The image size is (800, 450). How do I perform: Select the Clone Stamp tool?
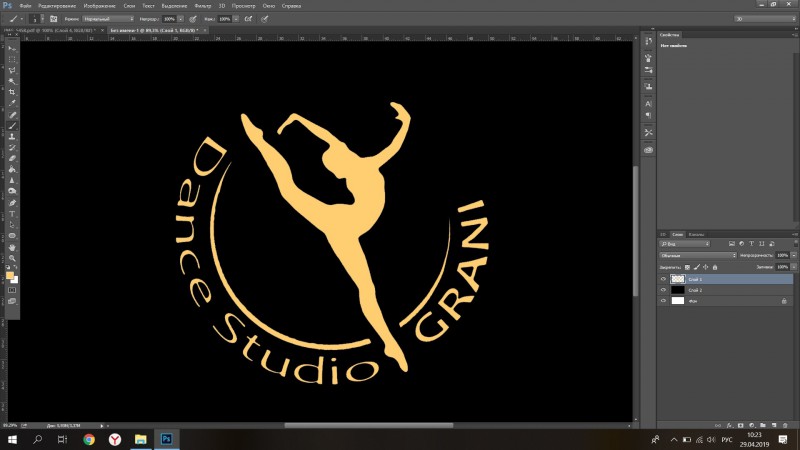click(12, 137)
